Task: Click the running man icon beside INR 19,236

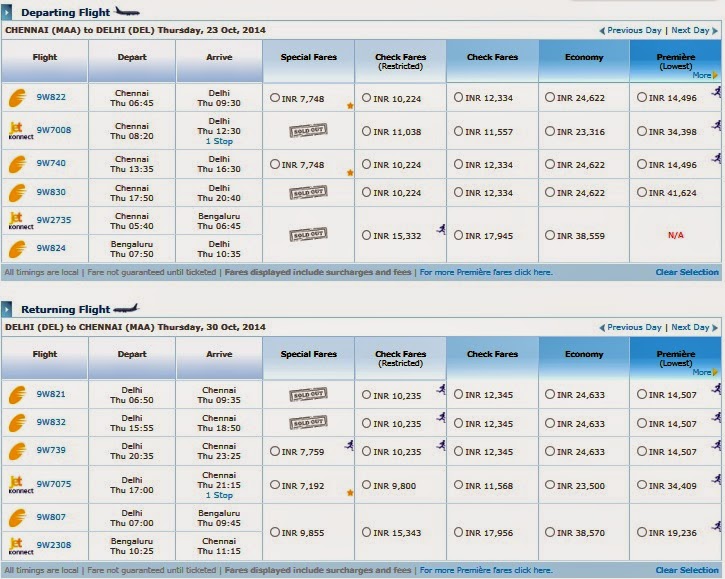Action: tap(717, 526)
